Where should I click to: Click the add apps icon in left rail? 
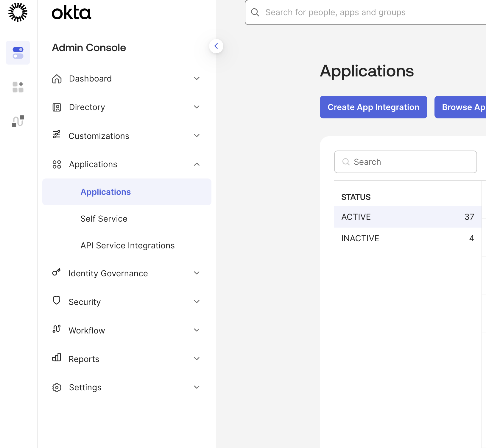point(18,87)
